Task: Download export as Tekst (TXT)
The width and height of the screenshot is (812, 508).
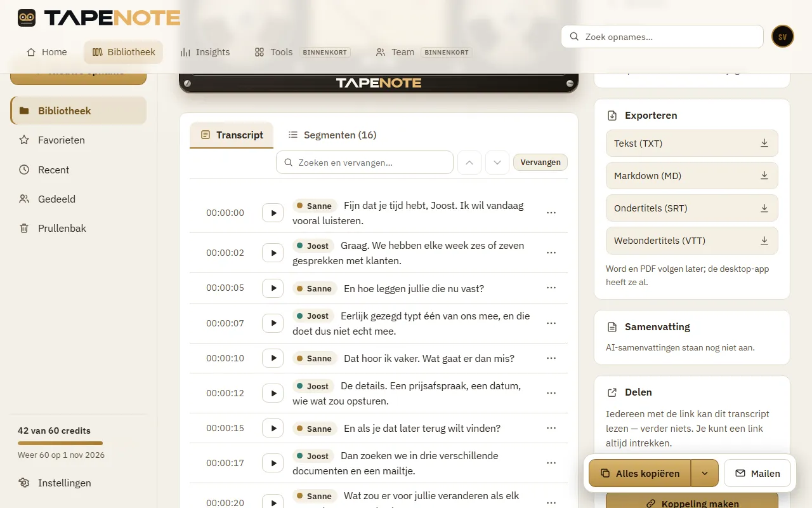Action: click(692, 144)
